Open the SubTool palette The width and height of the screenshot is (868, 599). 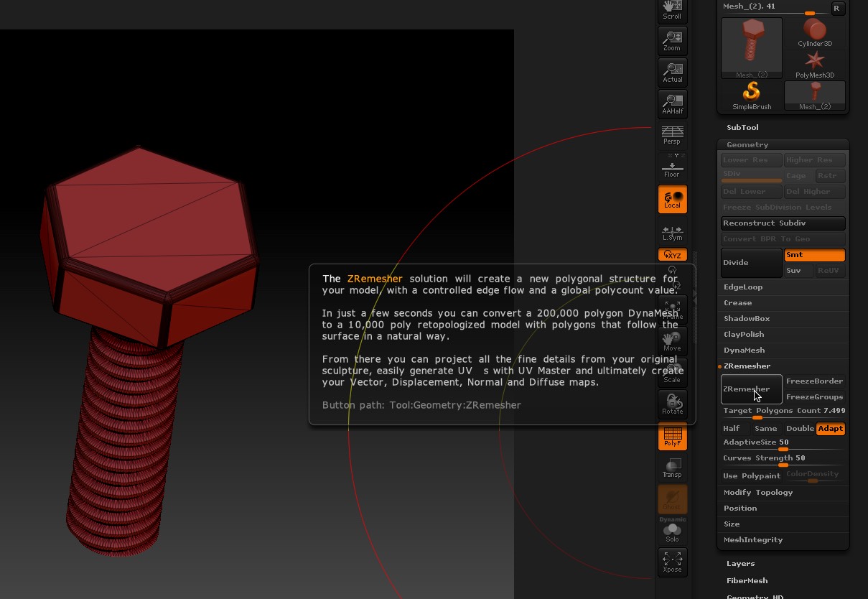pyautogui.click(x=742, y=127)
